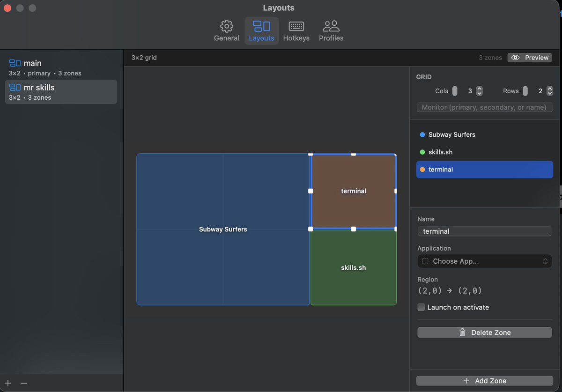Click the 3×2 grid header label
Viewport: 562px width, 392px height.
click(x=144, y=58)
